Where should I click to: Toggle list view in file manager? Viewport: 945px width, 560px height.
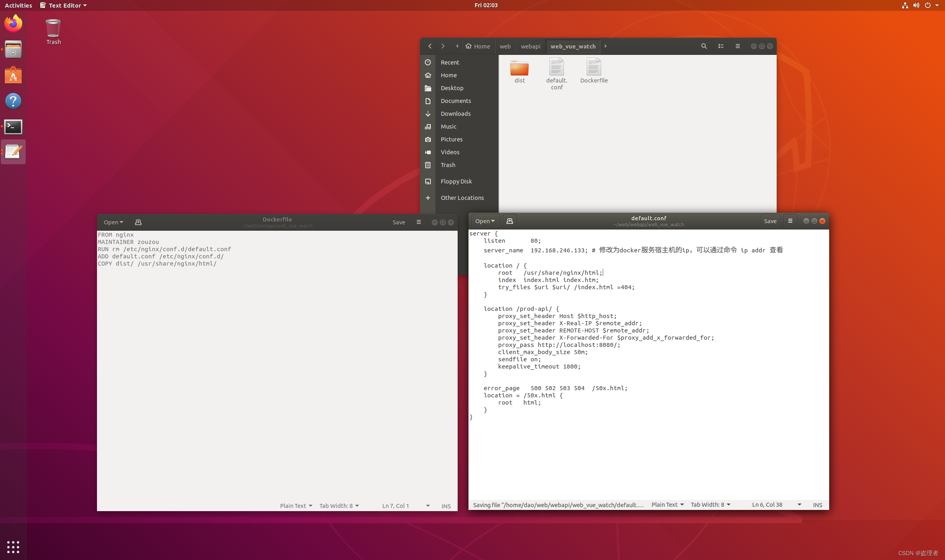(721, 46)
